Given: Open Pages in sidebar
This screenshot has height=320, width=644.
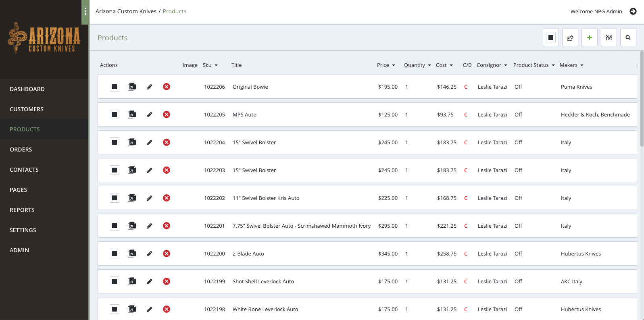Looking at the screenshot, I should 44,190.
